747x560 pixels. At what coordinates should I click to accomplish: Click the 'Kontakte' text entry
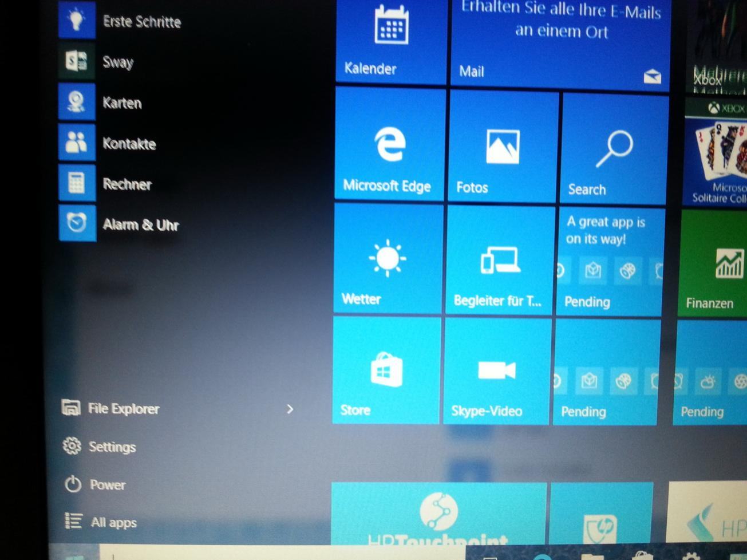pos(129,144)
